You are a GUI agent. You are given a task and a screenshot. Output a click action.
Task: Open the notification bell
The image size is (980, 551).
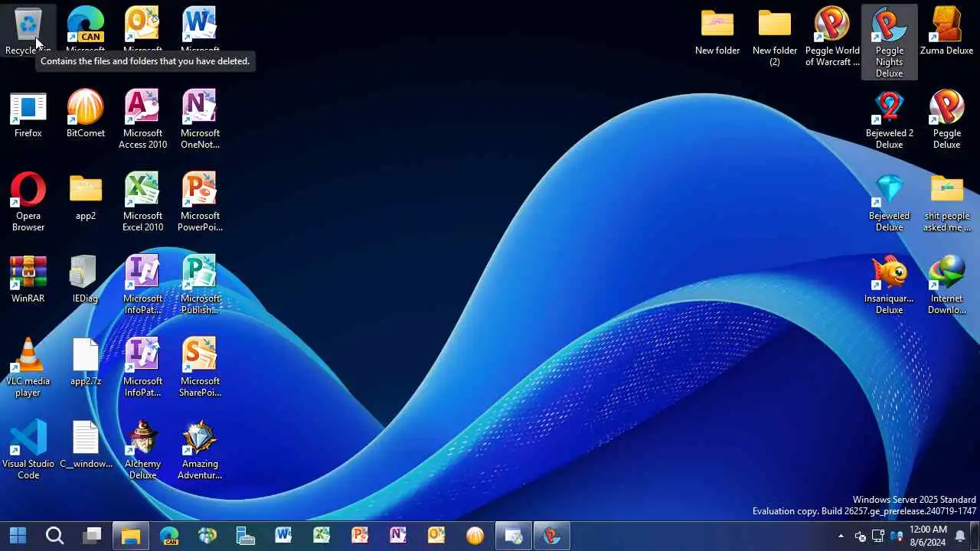(960, 536)
